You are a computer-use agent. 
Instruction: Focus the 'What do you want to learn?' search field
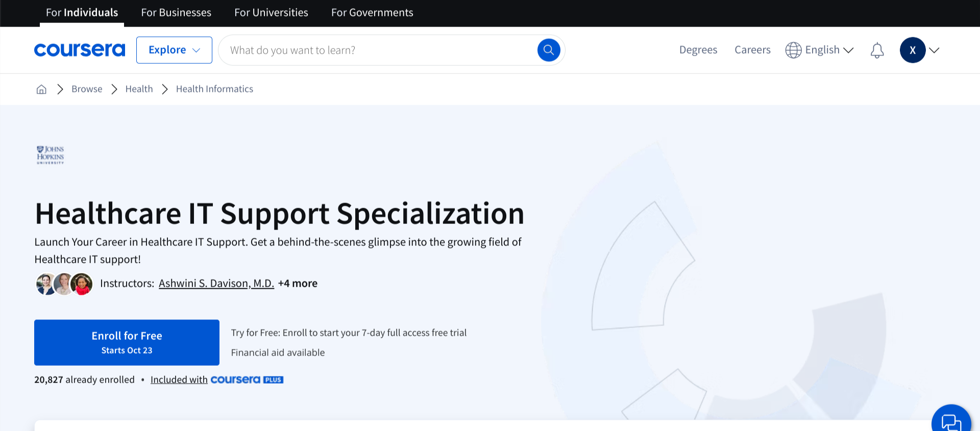(x=378, y=50)
